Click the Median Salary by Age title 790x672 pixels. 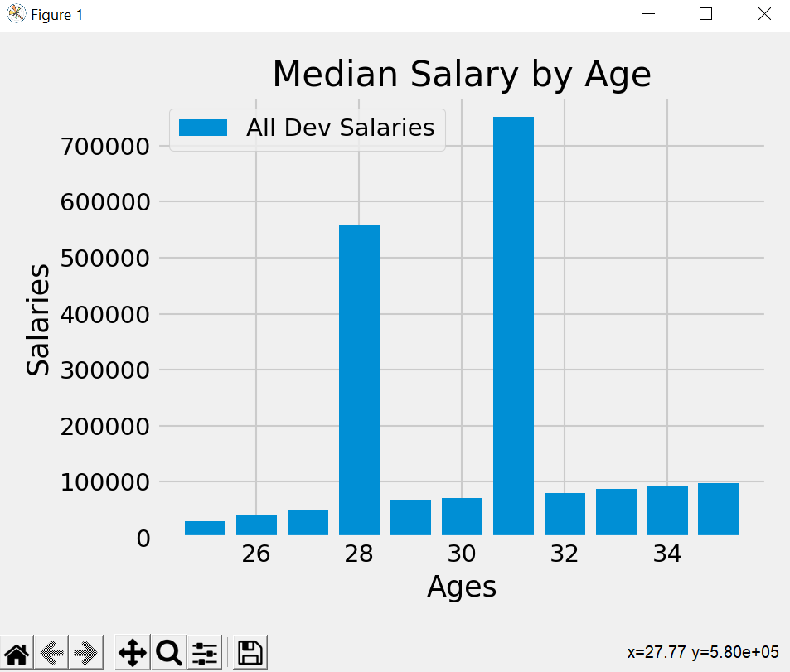[462, 73]
